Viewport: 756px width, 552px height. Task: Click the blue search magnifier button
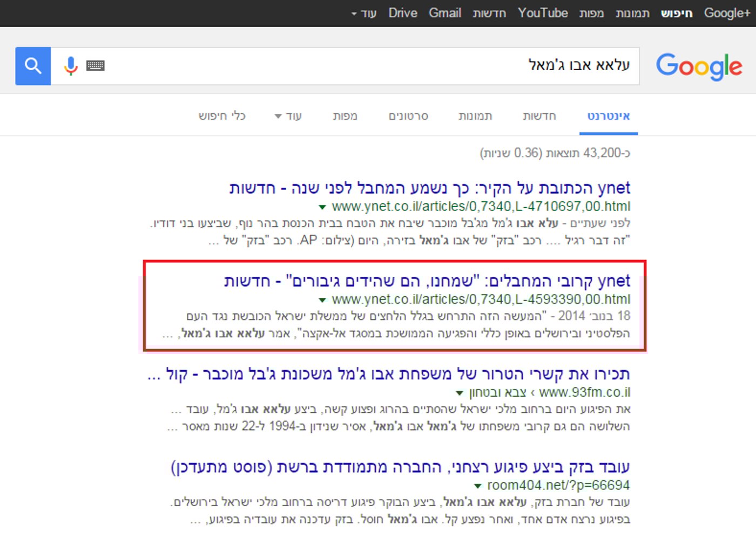point(33,66)
